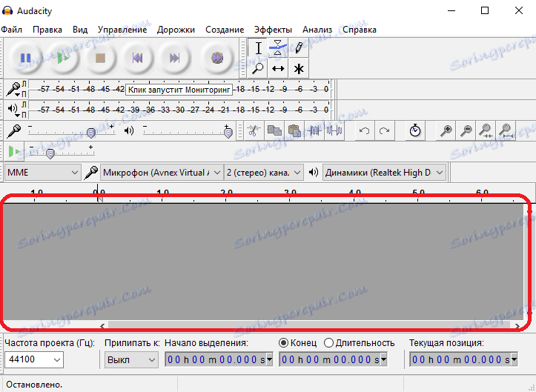Open the MME audio host dropdown

click(x=42, y=173)
